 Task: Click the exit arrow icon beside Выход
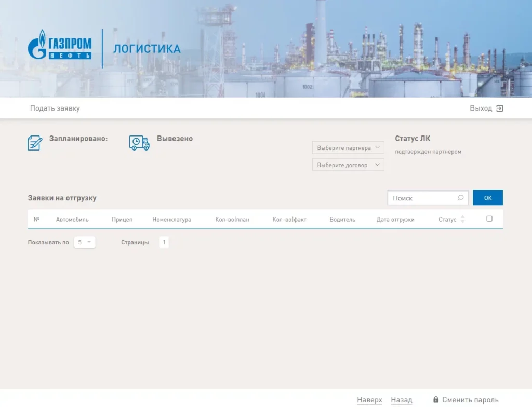click(x=499, y=108)
